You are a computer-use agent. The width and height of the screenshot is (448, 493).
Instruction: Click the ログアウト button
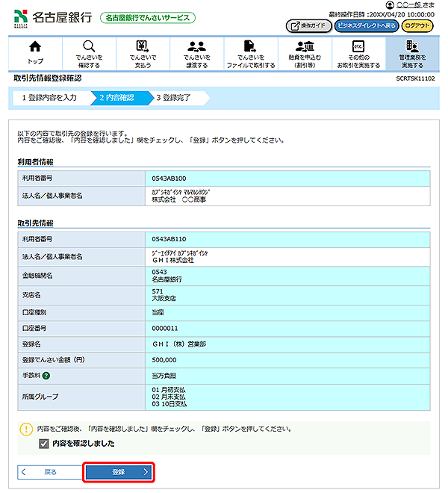pyautogui.click(x=417, y=25)
